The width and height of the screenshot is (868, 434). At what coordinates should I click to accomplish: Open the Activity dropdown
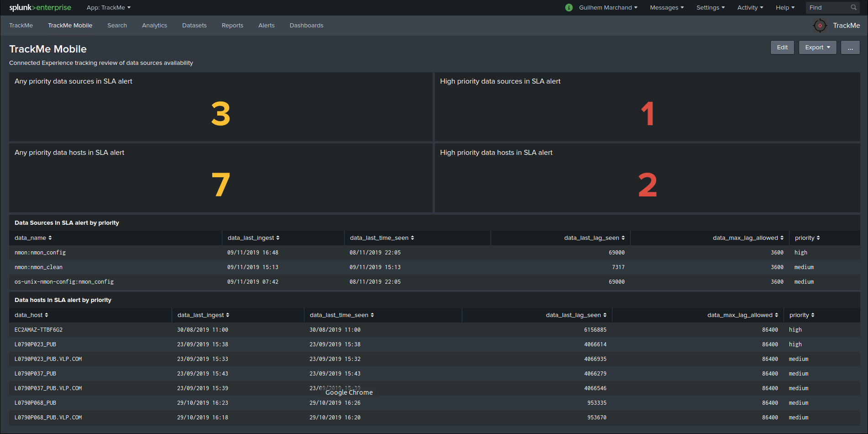750,8
